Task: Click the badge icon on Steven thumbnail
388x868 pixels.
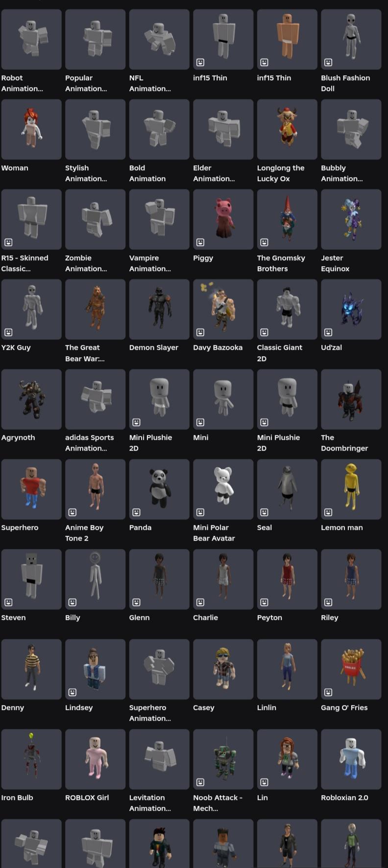Action: click(8, 602)
